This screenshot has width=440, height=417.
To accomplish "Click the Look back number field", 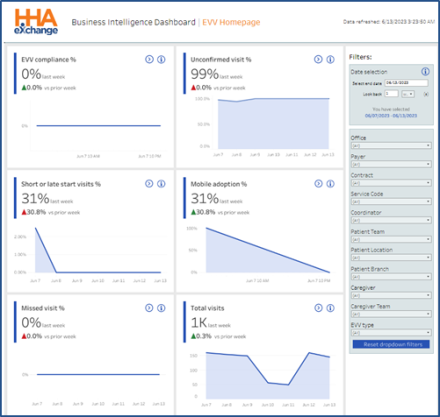I will tap(391, 94).
